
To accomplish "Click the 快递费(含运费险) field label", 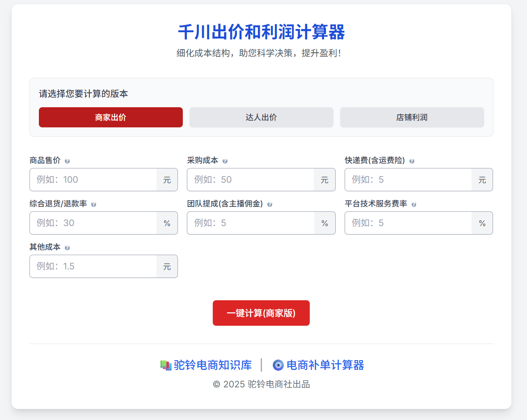I will tap(375, 160).
